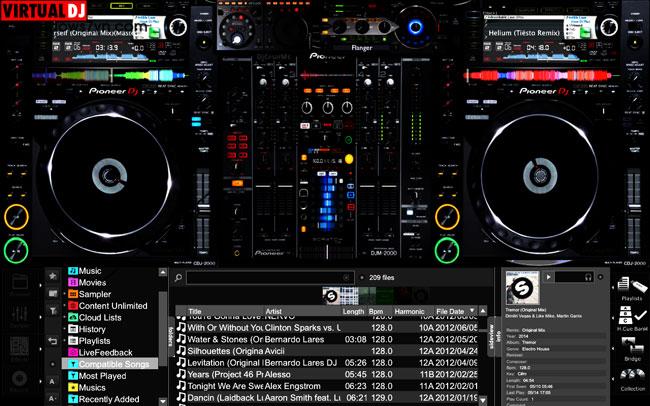Play the prelisten preview in info panel
The width and height of the screenshot is (650, 406).
(x=548, y=277)
